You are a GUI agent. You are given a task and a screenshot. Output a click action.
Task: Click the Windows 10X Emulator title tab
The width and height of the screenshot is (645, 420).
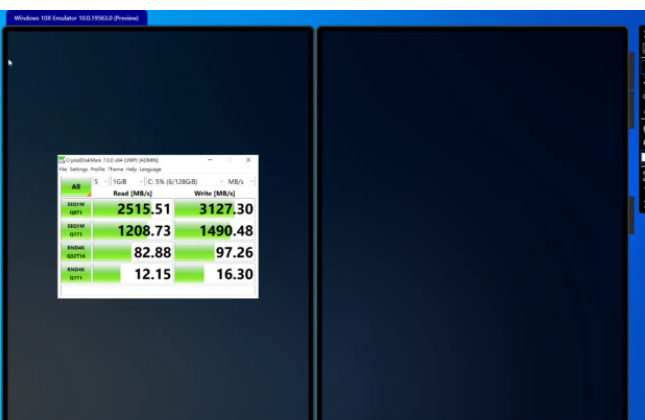pos(77,18)
